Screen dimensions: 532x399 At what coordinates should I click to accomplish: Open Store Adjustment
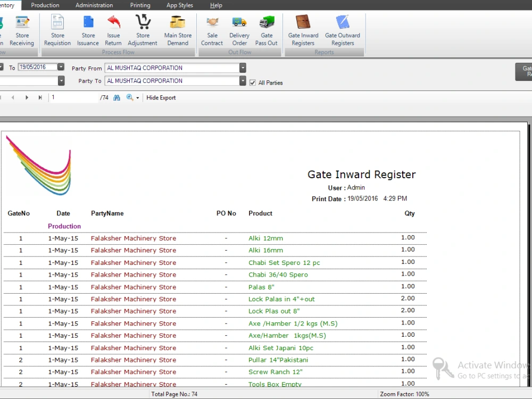(x=143, y=30)
